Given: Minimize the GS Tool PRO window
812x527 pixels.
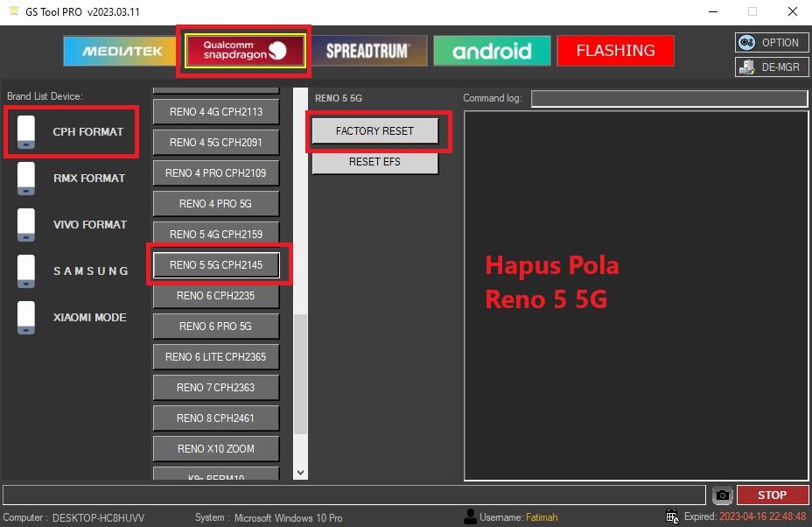Looking at the screenshot, I should 713,11.
